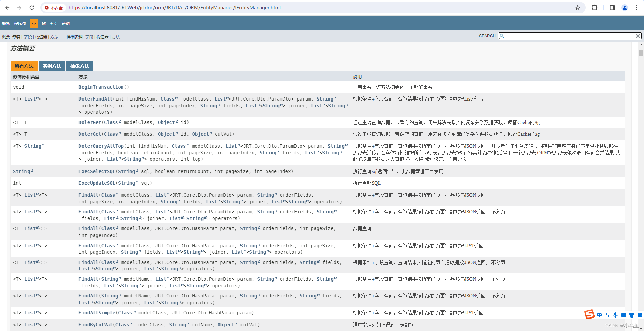This screenshot has width=644, height=331.
Task: Click void return type of BeginTransaction
Action: click(x=19, y=87)
